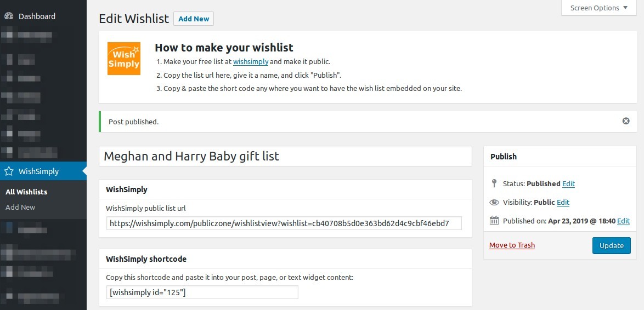Click the published date calendar icon

point(494,221)
